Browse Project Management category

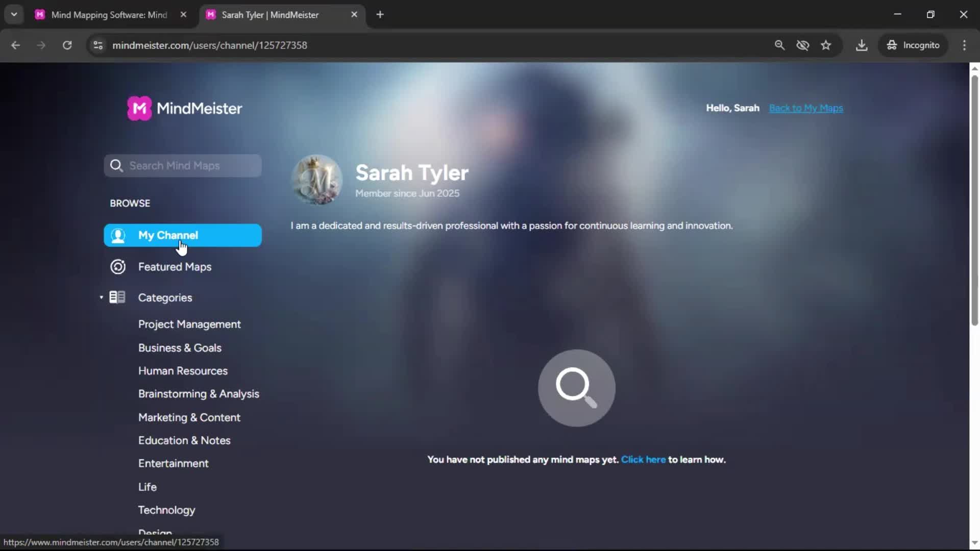pyautogui.click(x=189, y=324)
